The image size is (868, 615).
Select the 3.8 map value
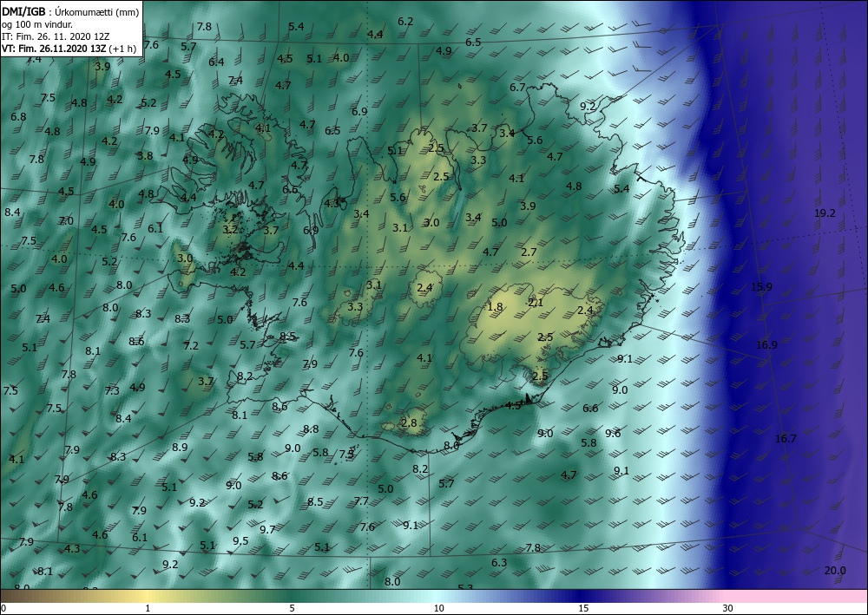click(145, 156)
